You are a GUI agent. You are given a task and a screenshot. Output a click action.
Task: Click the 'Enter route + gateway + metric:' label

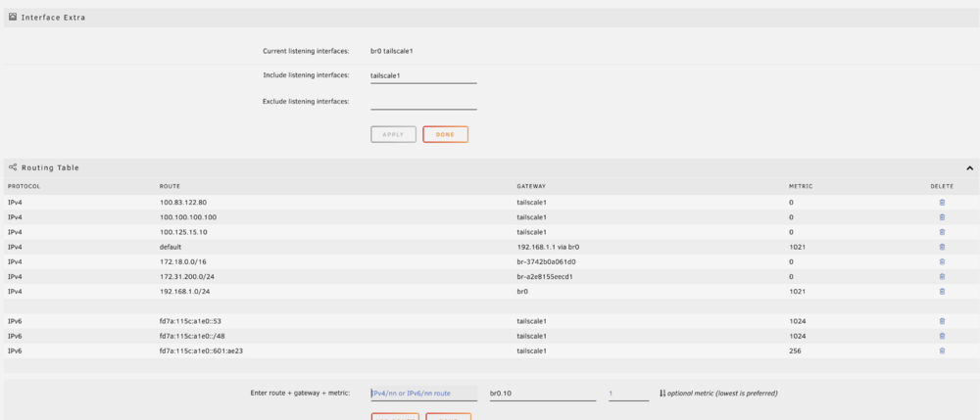[x=300, y=394]
